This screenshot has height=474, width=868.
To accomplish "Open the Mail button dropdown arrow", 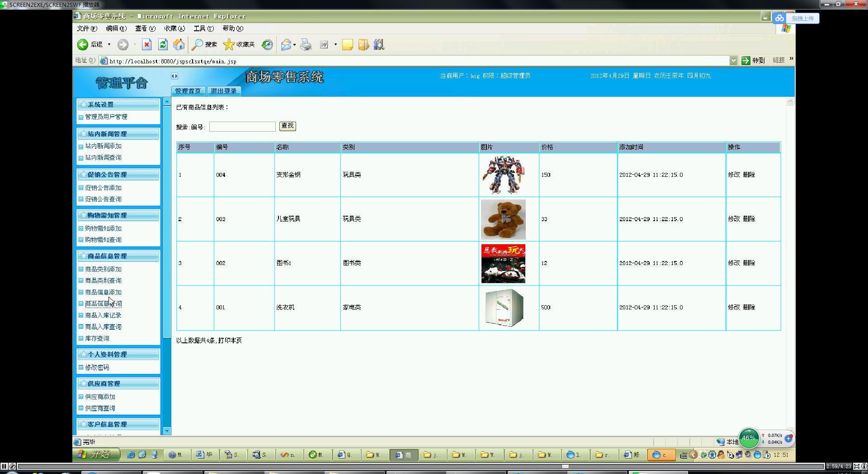I will click(294, 44).
